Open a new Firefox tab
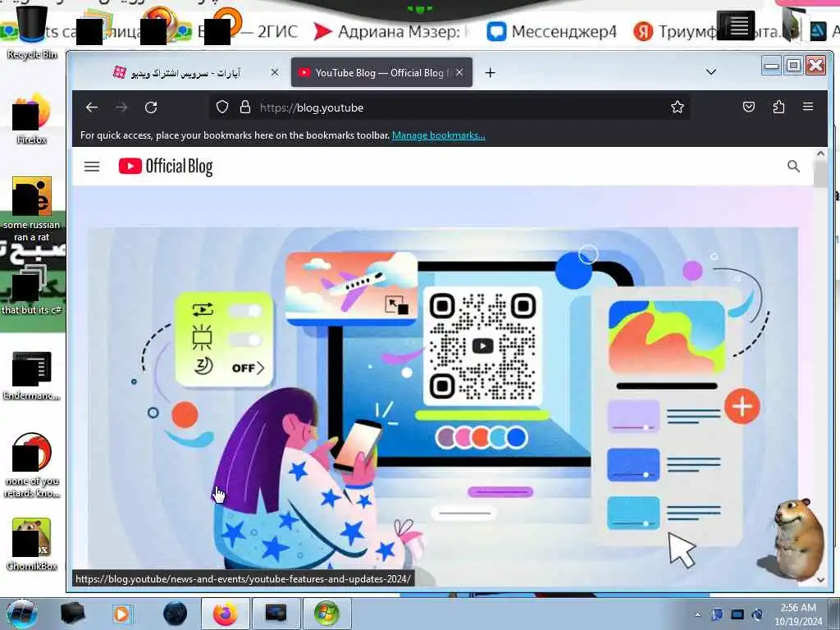 pos(491,72)
